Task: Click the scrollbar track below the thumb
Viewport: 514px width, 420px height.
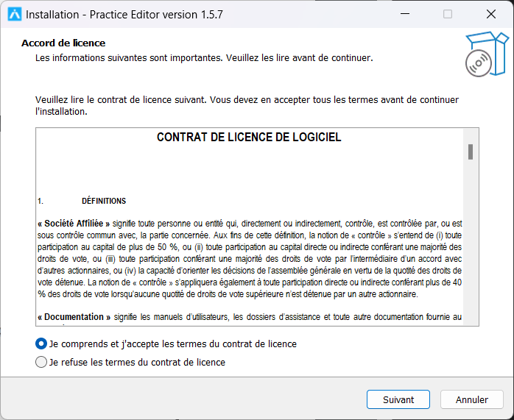Action: pos(471,242)
